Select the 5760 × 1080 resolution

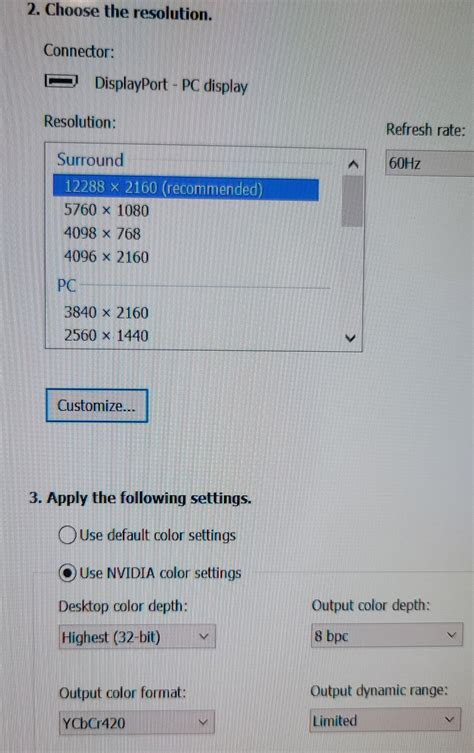107,210
